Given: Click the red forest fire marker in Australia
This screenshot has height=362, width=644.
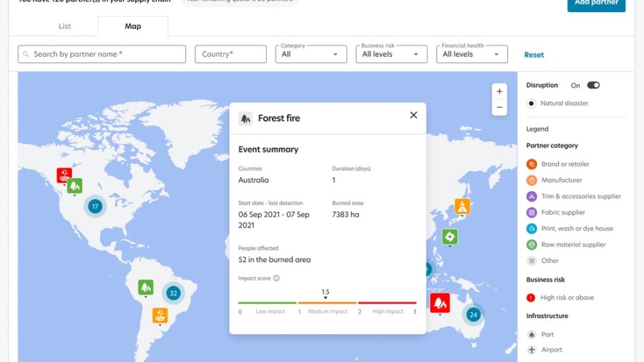Looking at the screenshot, I should pyautogui.click(x=440, y=303).
